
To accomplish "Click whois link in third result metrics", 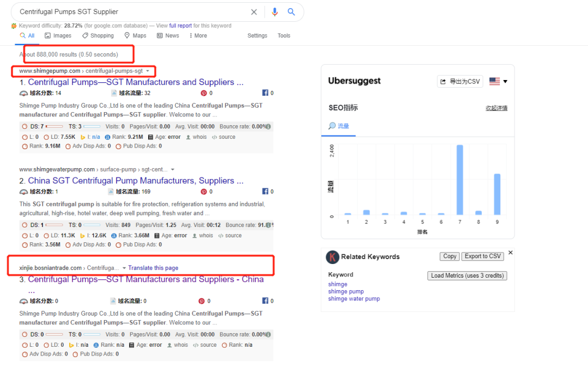I will click(177, 345).
